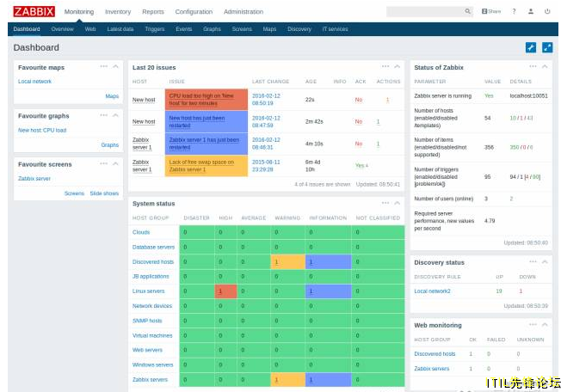Switch dashboard to fullscreen mode
The image size is (561, 392).
tap(547, 47)
